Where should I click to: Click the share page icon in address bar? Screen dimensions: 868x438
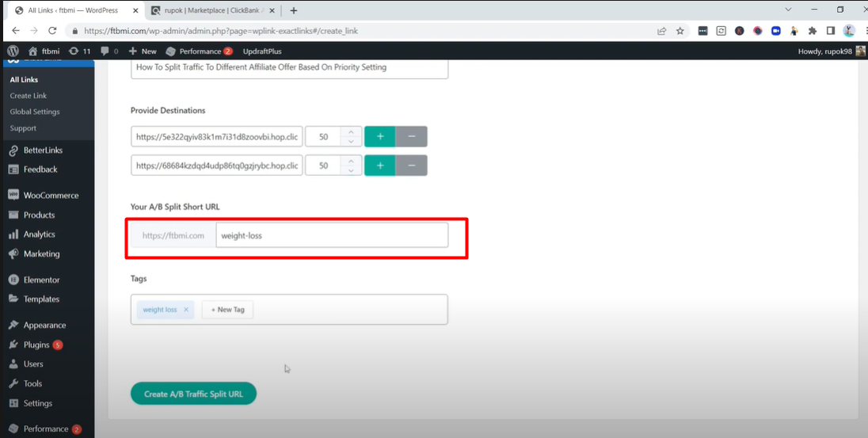pyautogui.click(x=661, y=31)
